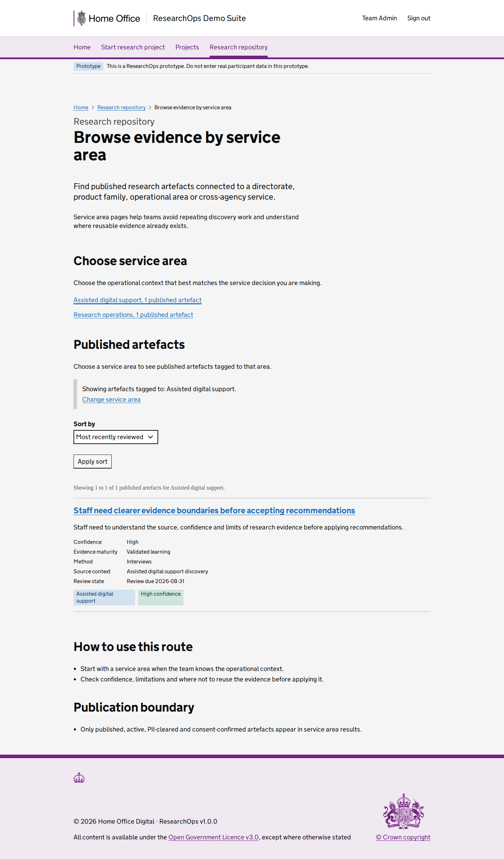The height and width of the screenshot is (859, 504).
Task: Click the Apply sort button
Action: (92, 462)
